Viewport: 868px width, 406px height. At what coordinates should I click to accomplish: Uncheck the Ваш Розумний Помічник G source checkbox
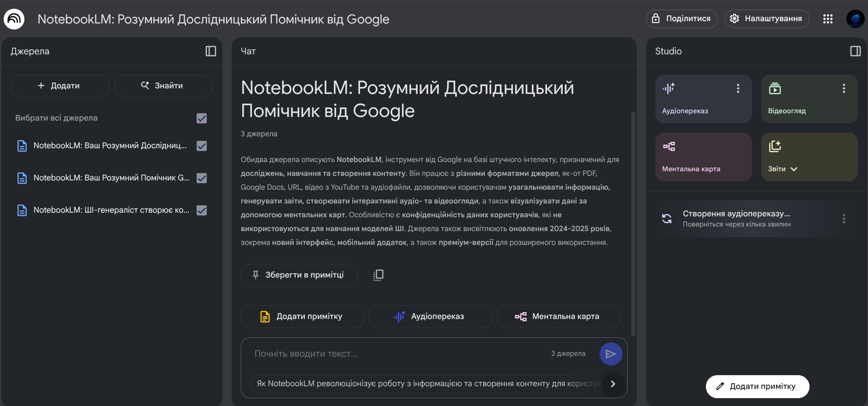(202, 178)
